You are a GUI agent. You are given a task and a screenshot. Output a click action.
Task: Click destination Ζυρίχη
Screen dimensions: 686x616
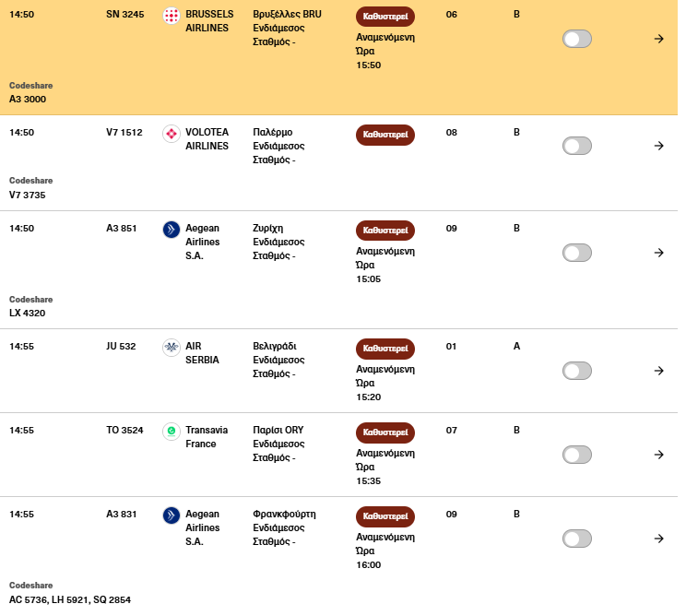pos(267,229)
